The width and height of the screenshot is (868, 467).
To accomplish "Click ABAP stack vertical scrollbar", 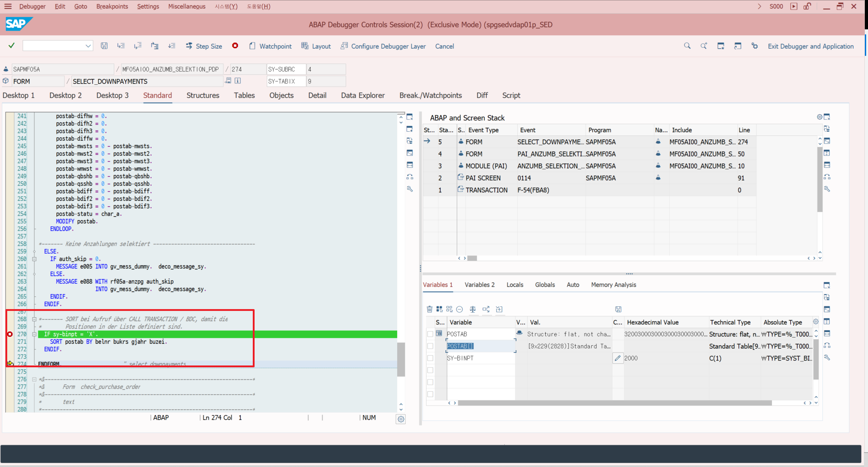I will coord(820,179).
